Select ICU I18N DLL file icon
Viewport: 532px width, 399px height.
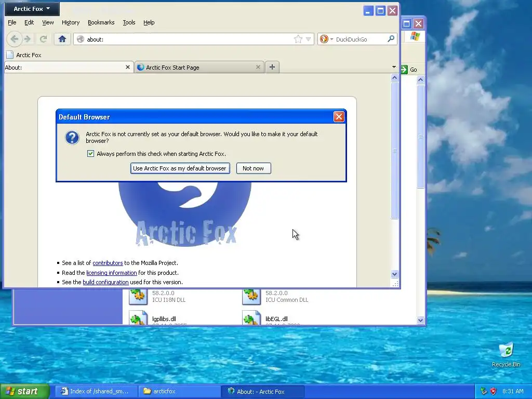tap(138, 296)
